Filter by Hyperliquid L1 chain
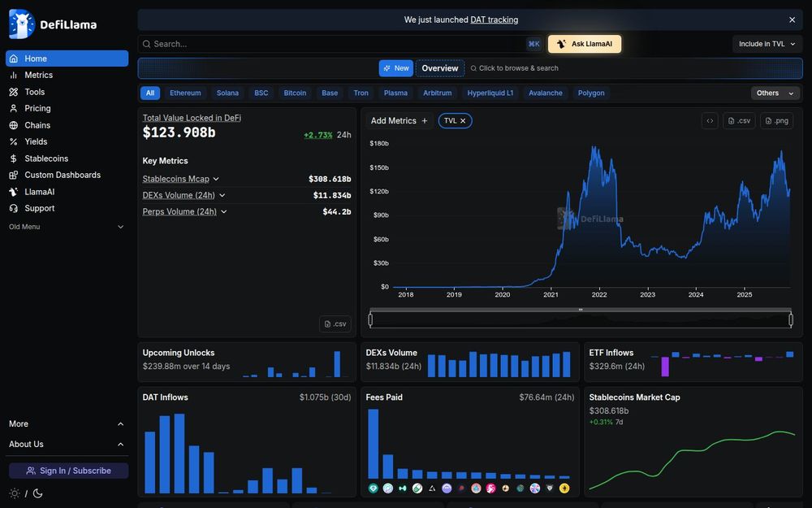This screenshot has height=508, width=812. (490, 93)
